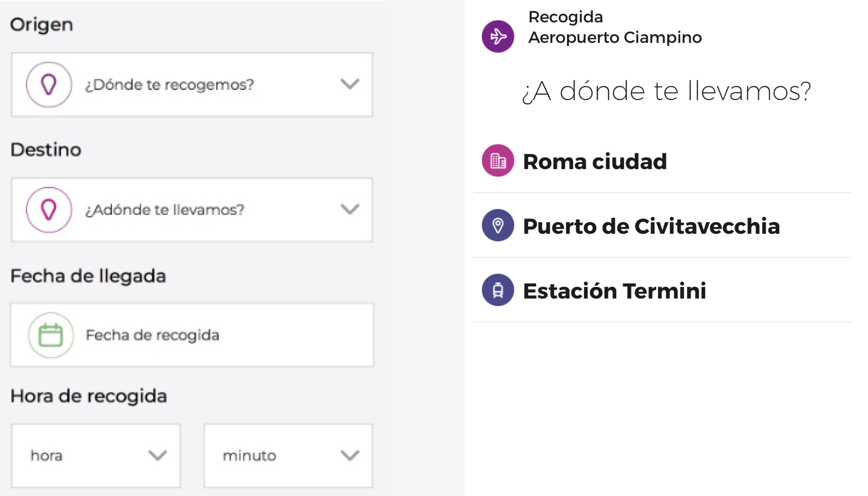Click the airplane icon next to Recogida
This screenshot has width=868, height=496.
point(497,36)
